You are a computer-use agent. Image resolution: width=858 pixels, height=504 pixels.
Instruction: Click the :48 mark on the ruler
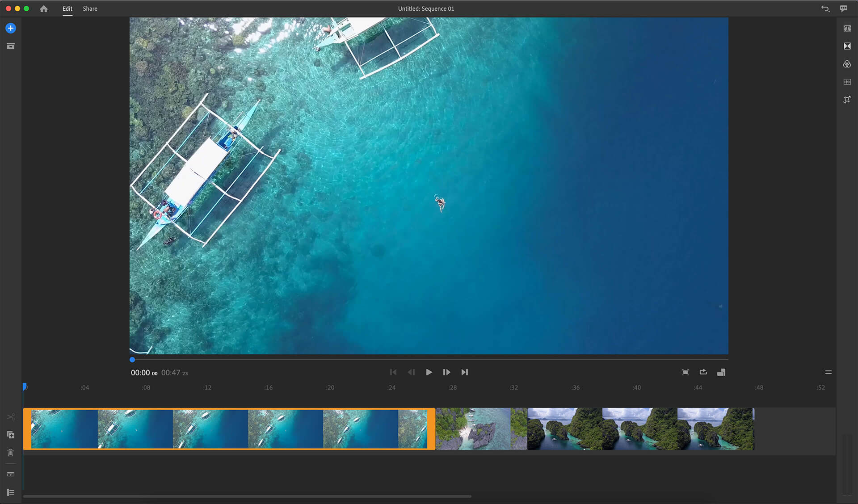759,387
